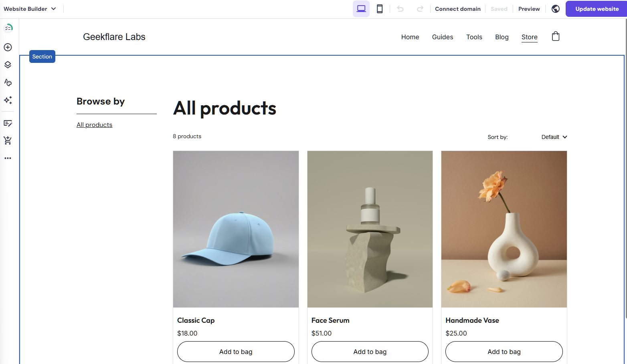627x364 pixels.
Task: Switch to desktop view
Action: (361, 9)
